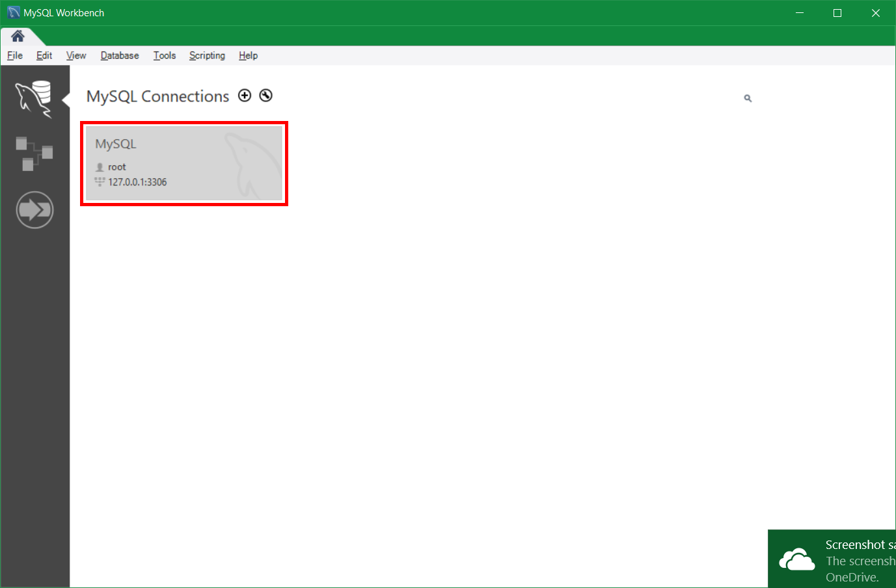The width and height of the screenshot is (896, 588).
Task: Select the MySQL connections dolphin sidebar icon
Action: point(34,100)
